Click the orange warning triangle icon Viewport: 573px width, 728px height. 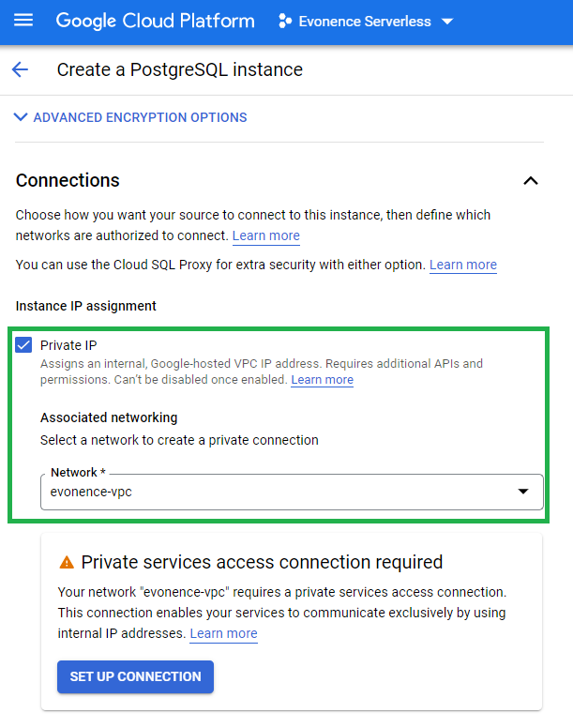(x=67, y=562)
